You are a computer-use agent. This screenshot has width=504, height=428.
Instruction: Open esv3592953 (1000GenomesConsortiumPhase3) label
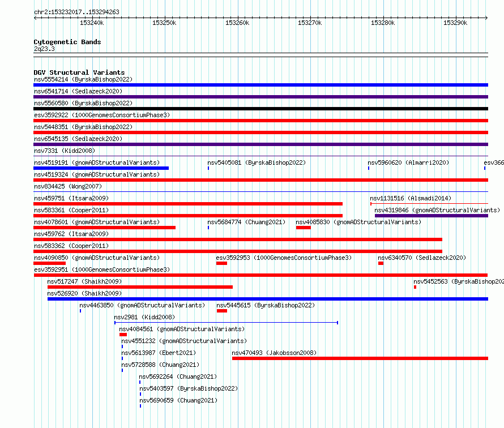284,258
